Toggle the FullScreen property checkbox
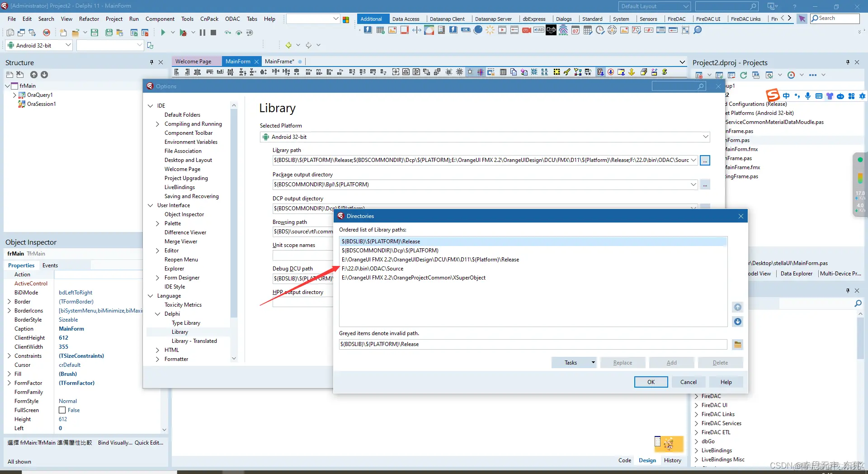Viewport: 868px width, 474px height. point(62,410)
